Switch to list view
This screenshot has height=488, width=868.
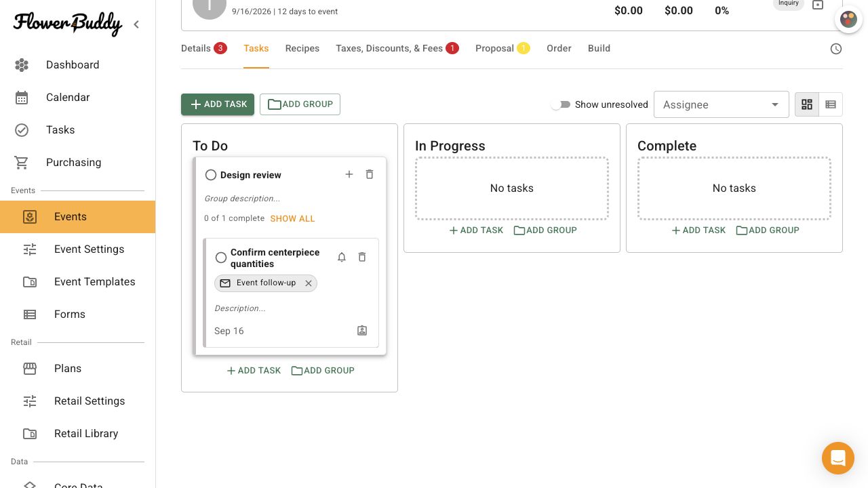831,104
